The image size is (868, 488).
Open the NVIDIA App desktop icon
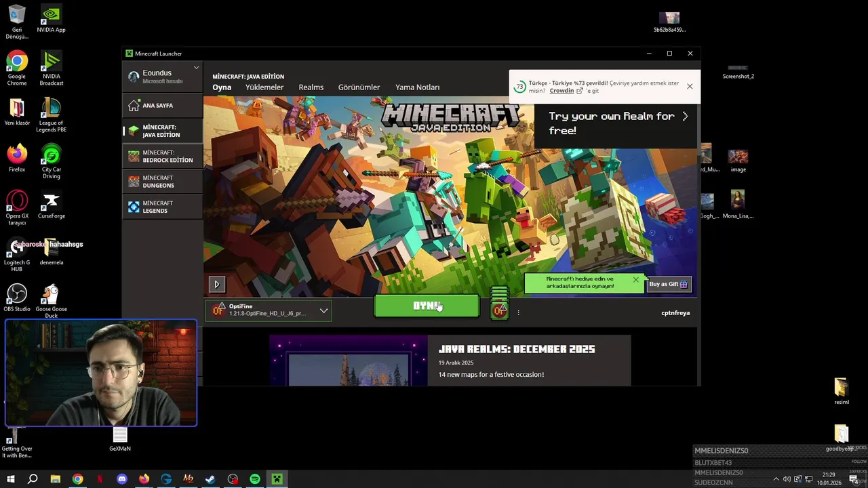(52, 20)
